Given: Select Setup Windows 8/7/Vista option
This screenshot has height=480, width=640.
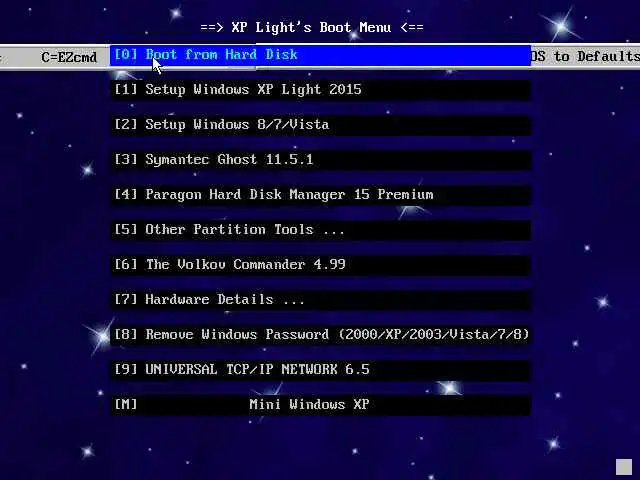Looking at the screenshot, I should tap(320, 125).
